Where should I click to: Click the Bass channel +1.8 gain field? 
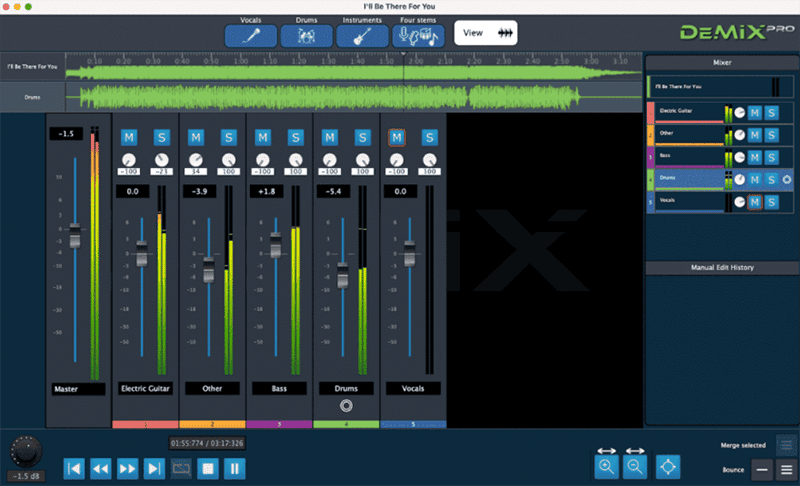pyautogui.click(x=266, y=192)
